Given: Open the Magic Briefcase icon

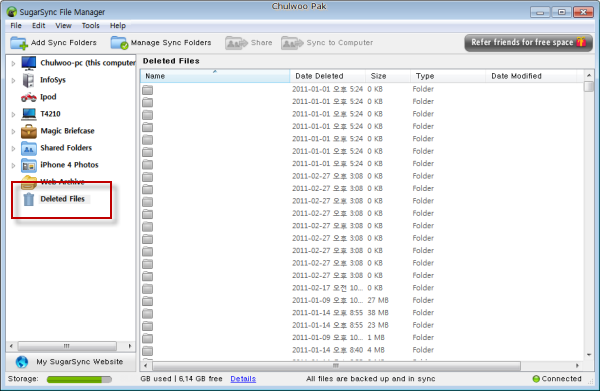Looking at the screenshot, I should pos(29,131).
